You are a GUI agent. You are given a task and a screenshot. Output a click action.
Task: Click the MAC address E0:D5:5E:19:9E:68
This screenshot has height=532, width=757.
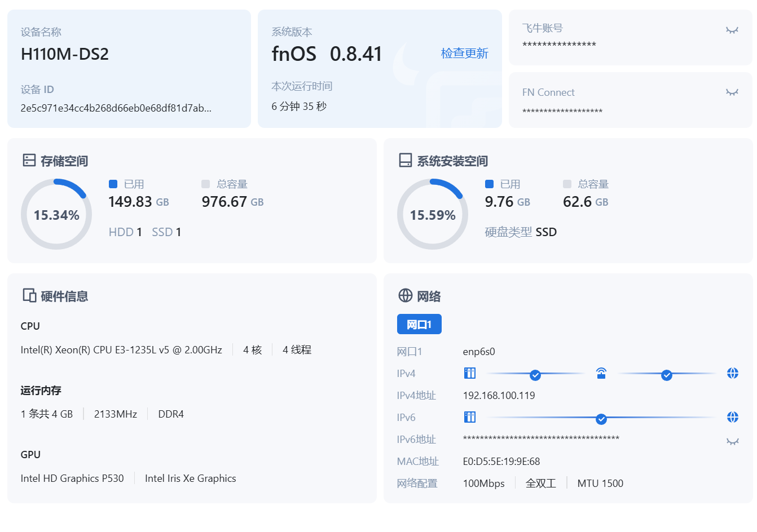(x=501, y=462)
